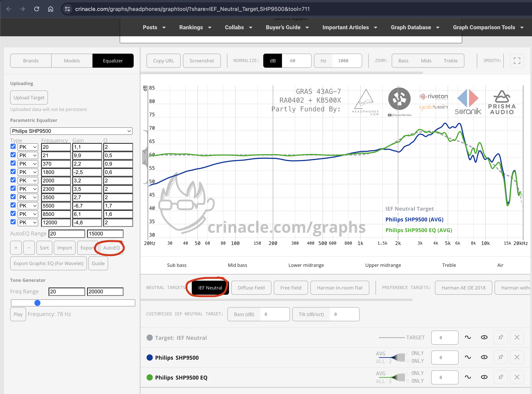The height and width of the screenshot is (394, 532).
Task: Open the Important Articles menu
Action: [x=350, y=28]
